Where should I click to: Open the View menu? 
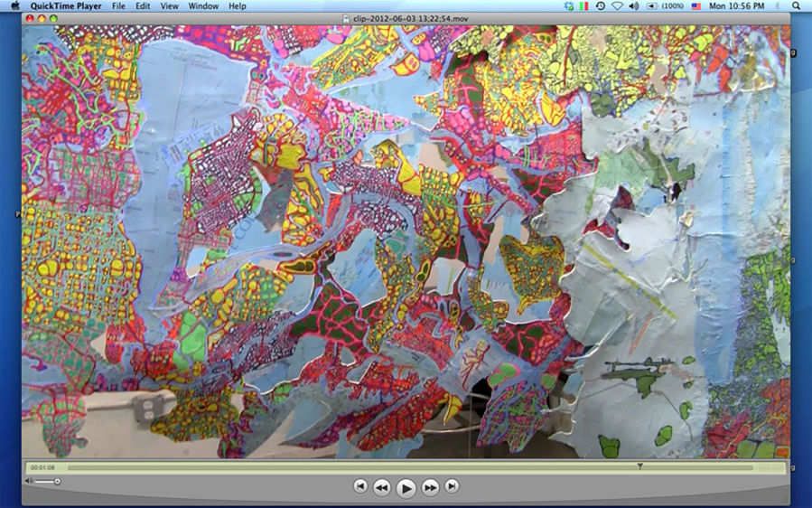[169, 6]
